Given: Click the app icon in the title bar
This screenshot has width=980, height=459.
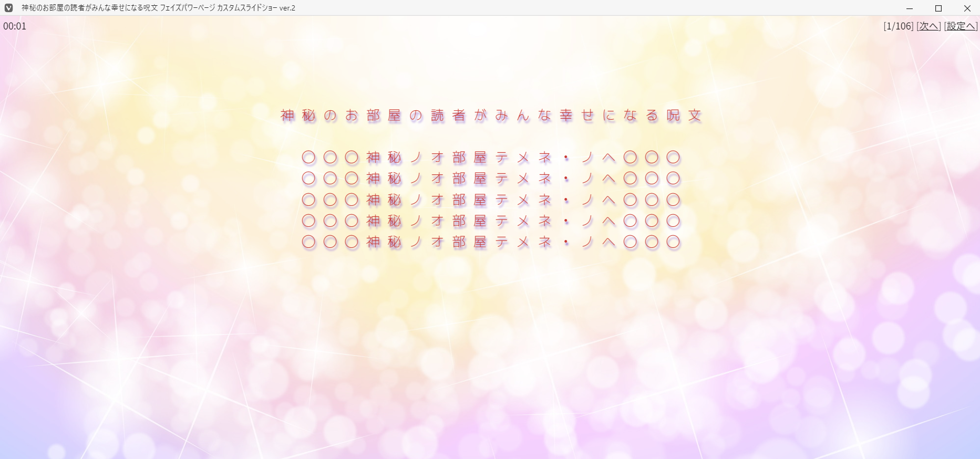Looking at the screenshot, I should click(8, 8).
